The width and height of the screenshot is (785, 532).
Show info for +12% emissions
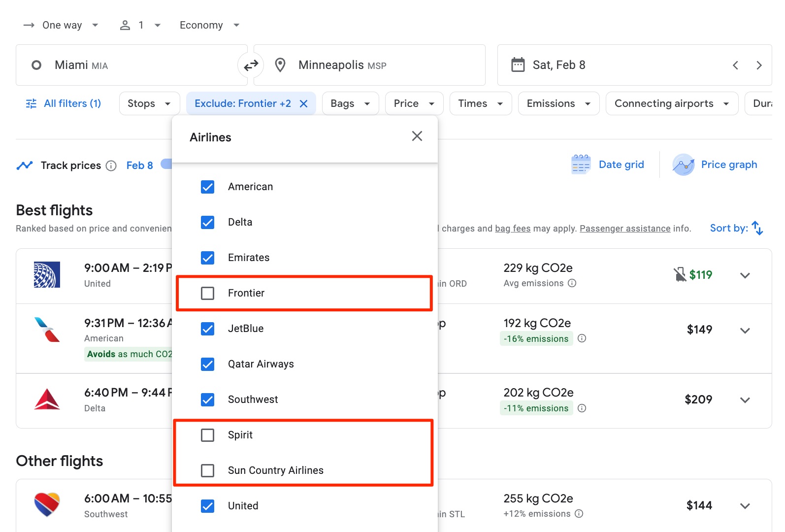[579, 514]
